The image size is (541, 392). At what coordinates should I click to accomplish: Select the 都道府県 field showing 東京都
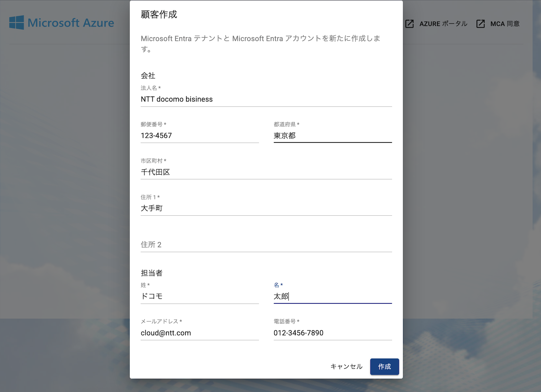333,136
